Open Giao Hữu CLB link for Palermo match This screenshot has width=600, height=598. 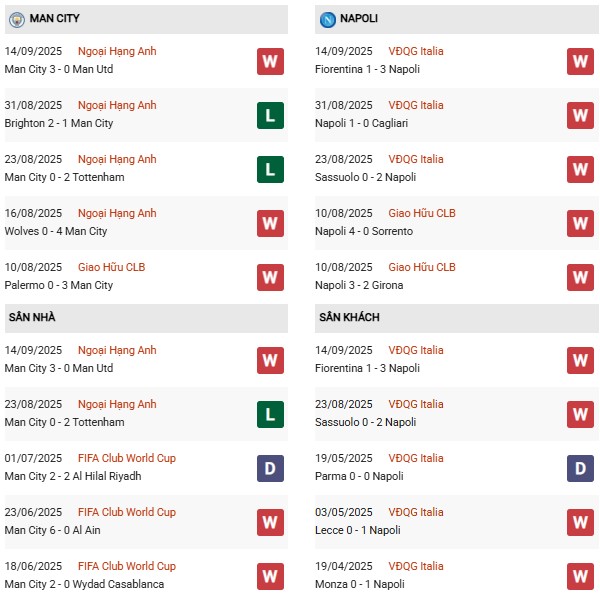111,267
